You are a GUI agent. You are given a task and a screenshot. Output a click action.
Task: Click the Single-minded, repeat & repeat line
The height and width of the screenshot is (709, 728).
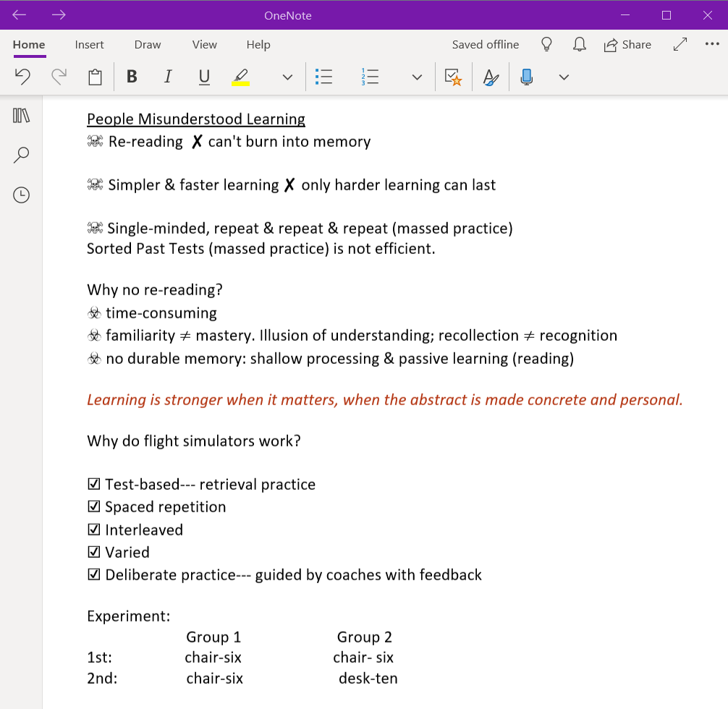tap(300, 229)
